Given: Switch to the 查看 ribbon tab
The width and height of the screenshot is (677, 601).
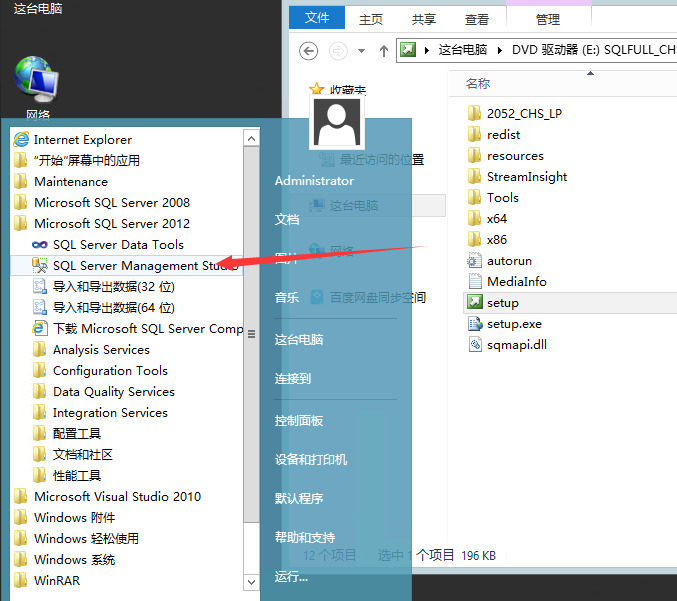Looking at the screenshot, I should pyautogui.click(x=477, y=19).
